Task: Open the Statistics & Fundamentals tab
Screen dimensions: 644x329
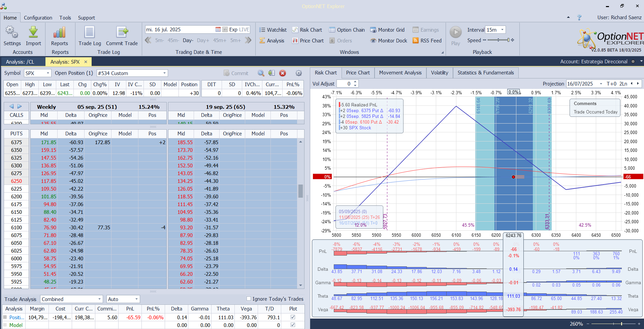Action: click(486, 73)
